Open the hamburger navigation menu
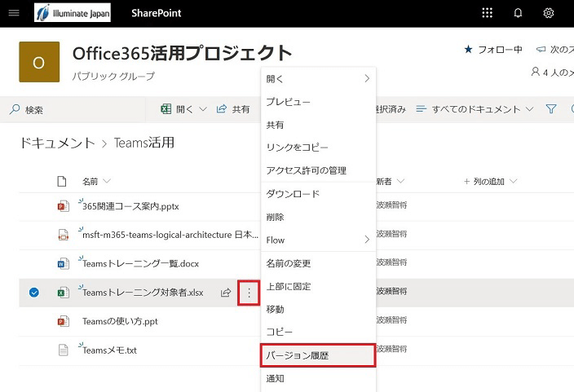574x392 pixels. (x=13, y=13)
